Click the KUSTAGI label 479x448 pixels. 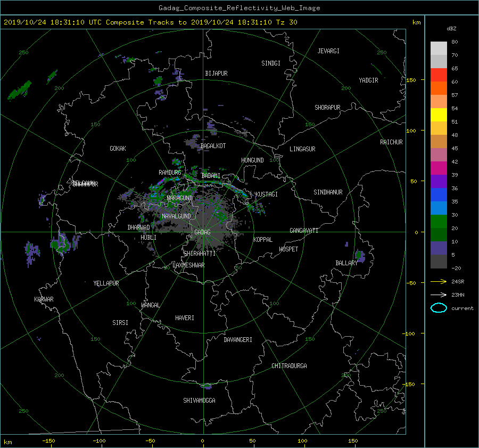267,194
